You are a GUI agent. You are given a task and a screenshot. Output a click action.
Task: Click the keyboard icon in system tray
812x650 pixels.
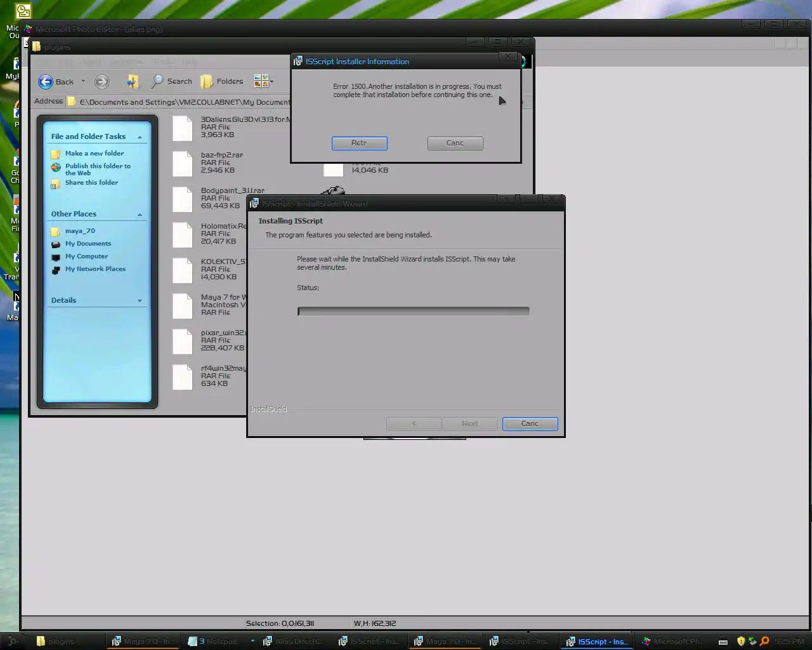tap(723, 642)
